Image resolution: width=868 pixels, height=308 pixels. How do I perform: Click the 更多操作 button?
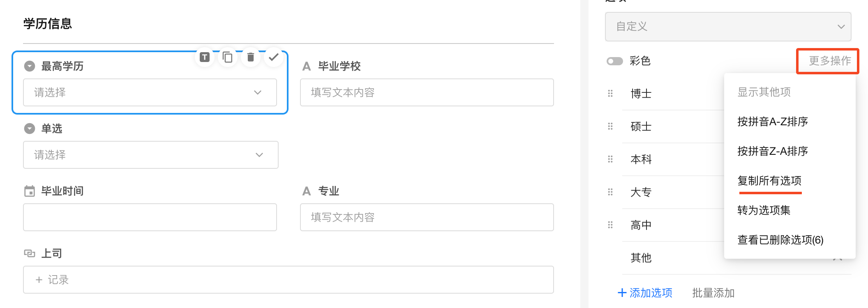pyautogui.click(x=830, y=61)
